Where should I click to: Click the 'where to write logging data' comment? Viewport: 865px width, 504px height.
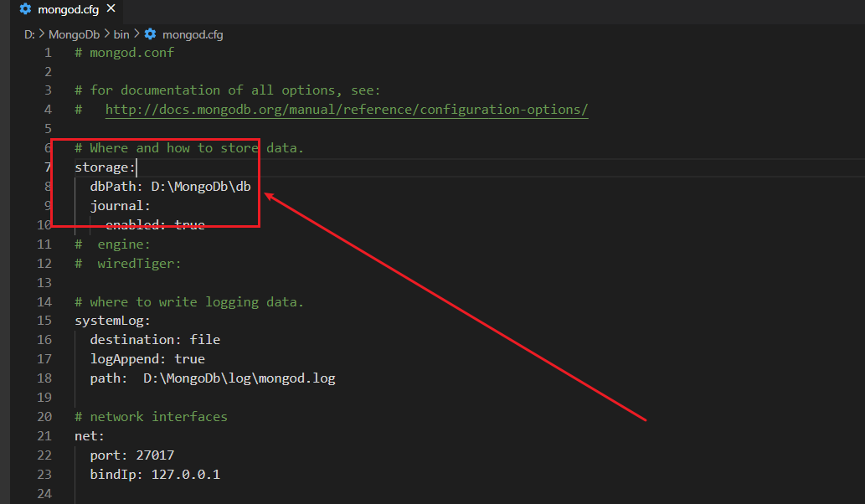pyautogui.click(x=189, y=301)
